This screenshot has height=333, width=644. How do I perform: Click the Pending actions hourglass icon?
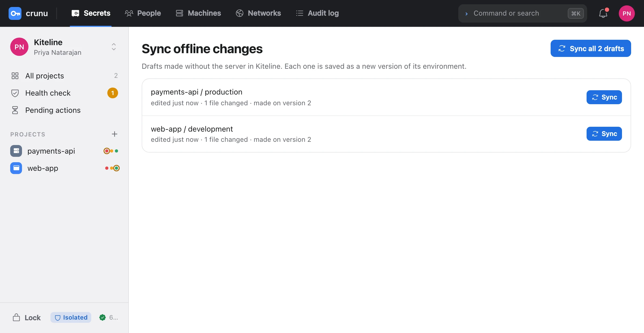pyautogui.click(x=15, y=110)
